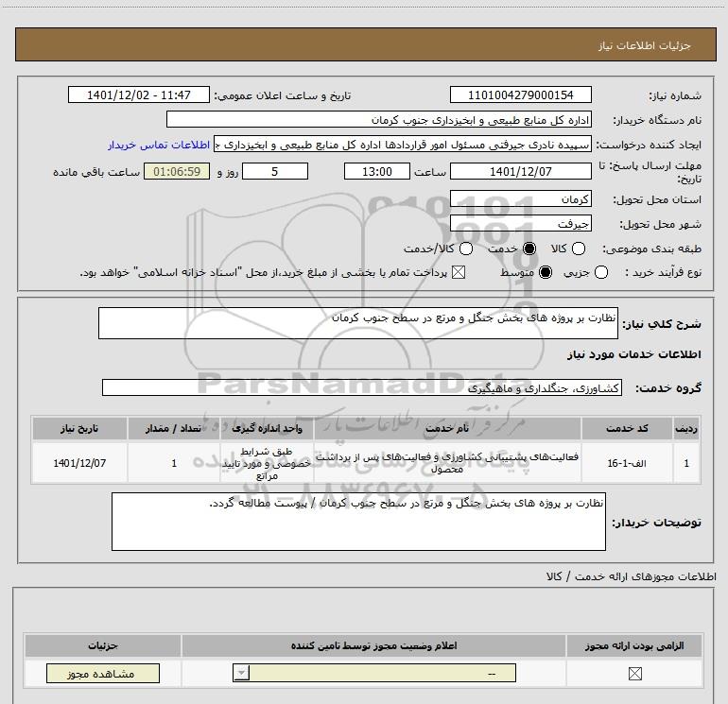Click the اطلاعات مجوزهای ارائه خدمت / کالا heading
The width and height of the screenshot is (728, 704).
[632, 576]
